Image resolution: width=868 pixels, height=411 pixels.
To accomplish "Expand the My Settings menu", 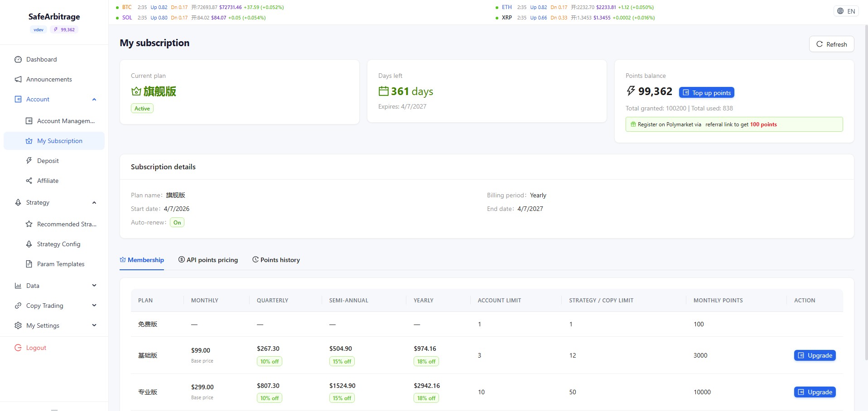I will coord(94,325).
